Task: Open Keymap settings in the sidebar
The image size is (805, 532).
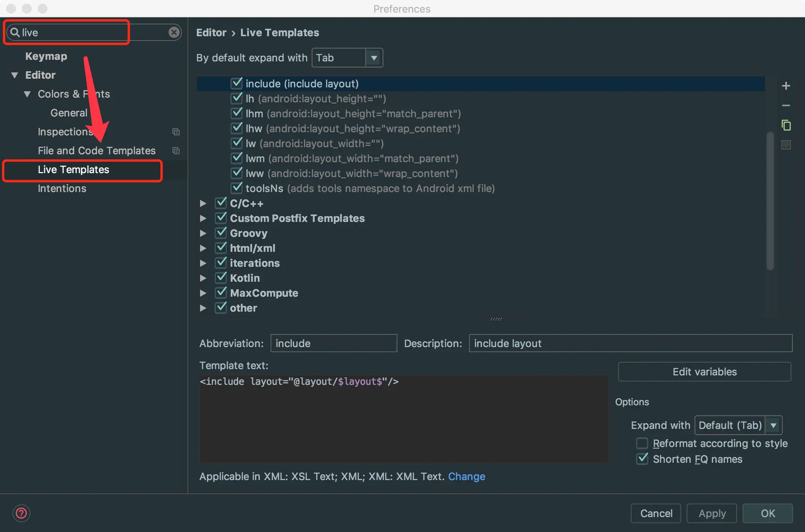Action: (46, 56)
